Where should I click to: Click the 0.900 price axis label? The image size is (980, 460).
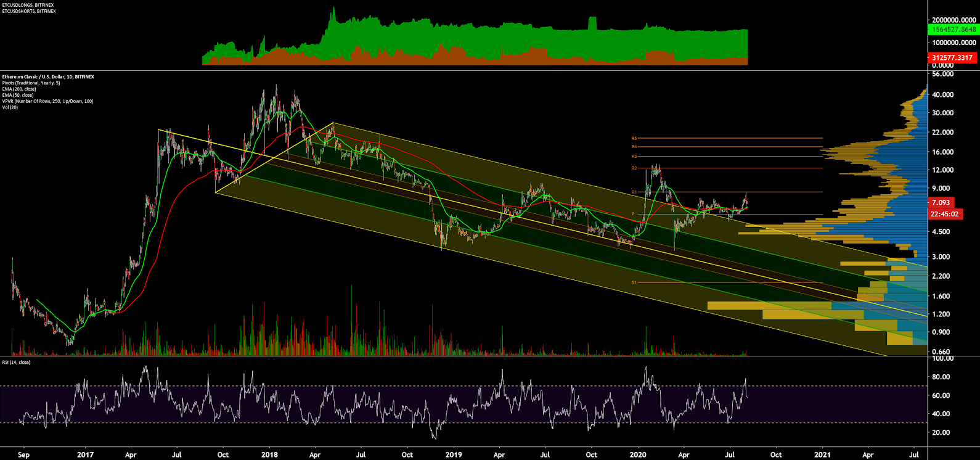[x=941, y=332]
